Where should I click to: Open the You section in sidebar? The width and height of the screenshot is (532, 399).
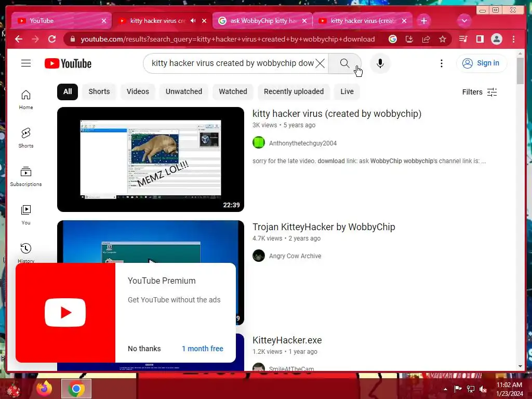(26, 215)
